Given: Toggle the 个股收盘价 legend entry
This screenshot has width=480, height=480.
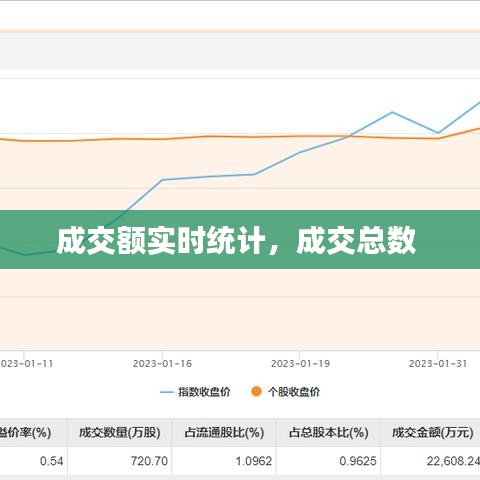Looking at the screenshot, I should [x=285, y=392].
